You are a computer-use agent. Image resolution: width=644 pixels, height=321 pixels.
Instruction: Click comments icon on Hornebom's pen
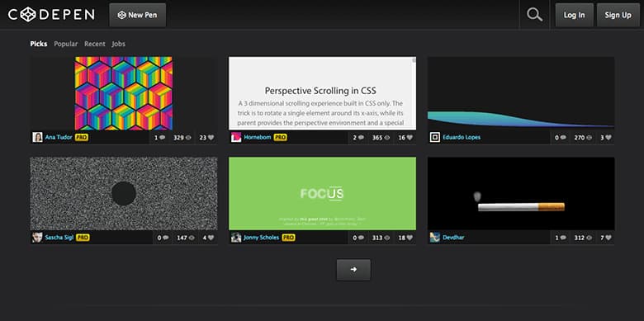tap(361, 138)
